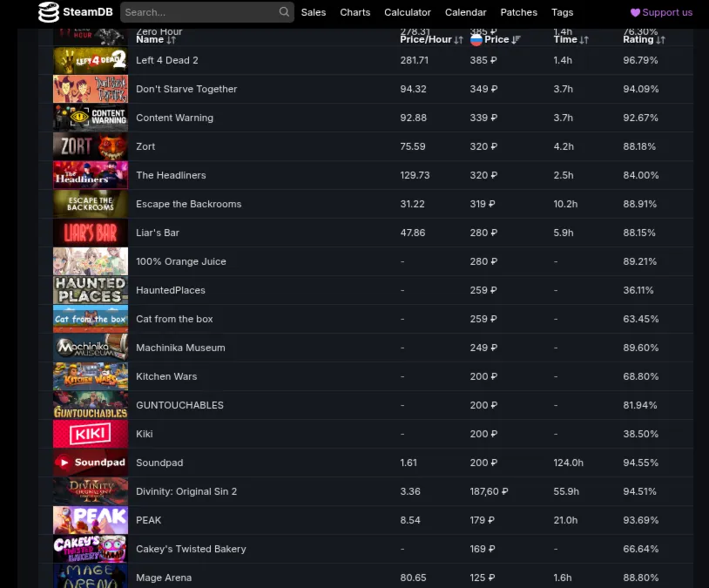The image size is (709, 588).
Task: Click PEAK thumbnail image
Action: [x=91, y=520]
